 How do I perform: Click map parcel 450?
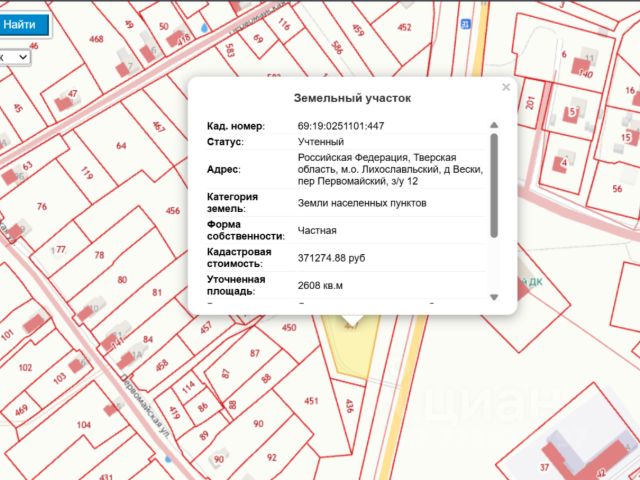(x=289, y=327)
